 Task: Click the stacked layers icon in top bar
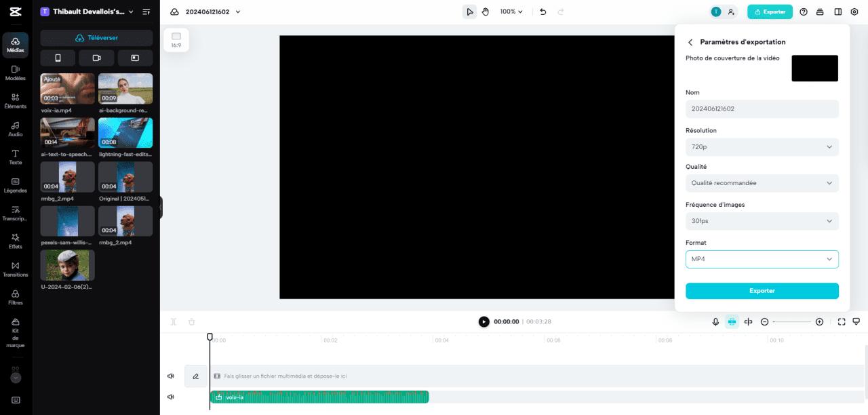point(820,12)
